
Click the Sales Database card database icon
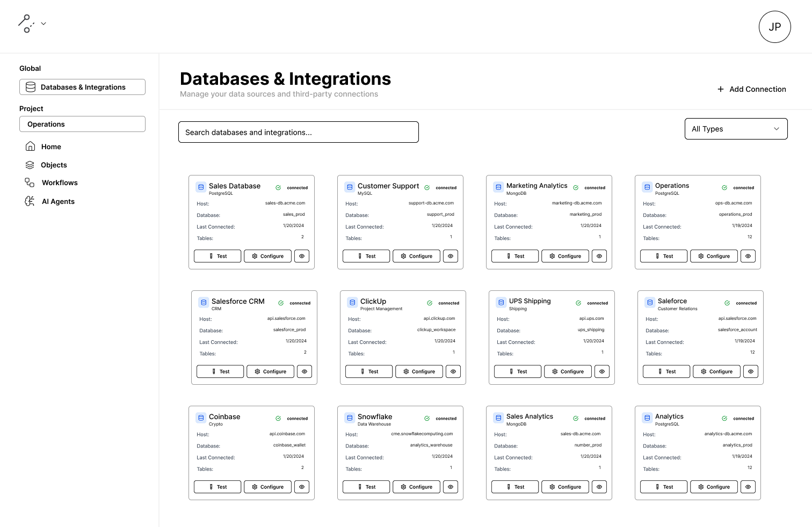[x=201, y=187]
